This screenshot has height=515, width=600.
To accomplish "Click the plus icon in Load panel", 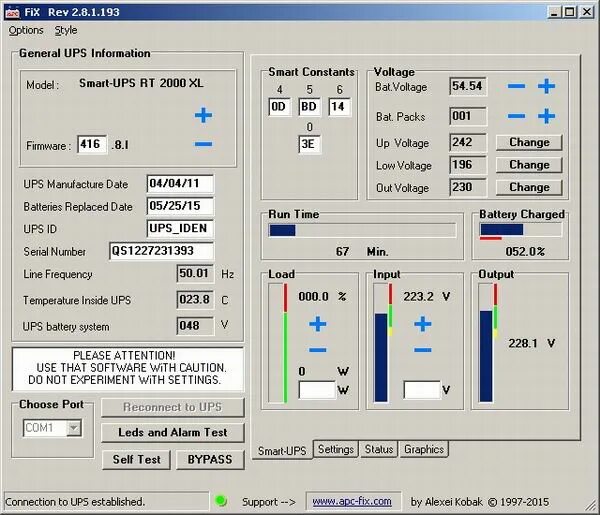I will (318, 324).
